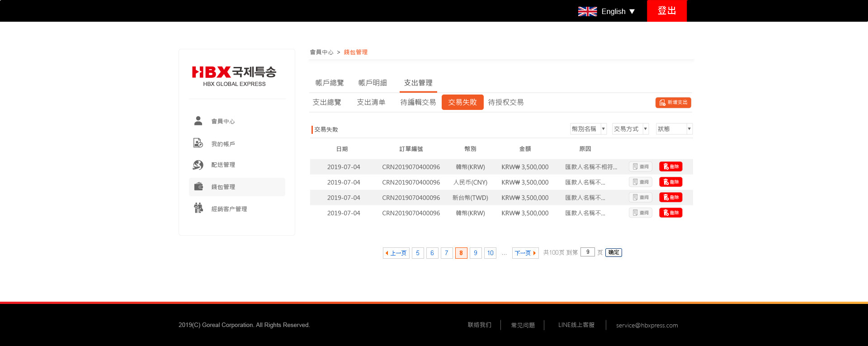This screenshot has height=346, width=868.
Task: Open the 支出清单 sub-tab
Action: click(x=371, y=102)
